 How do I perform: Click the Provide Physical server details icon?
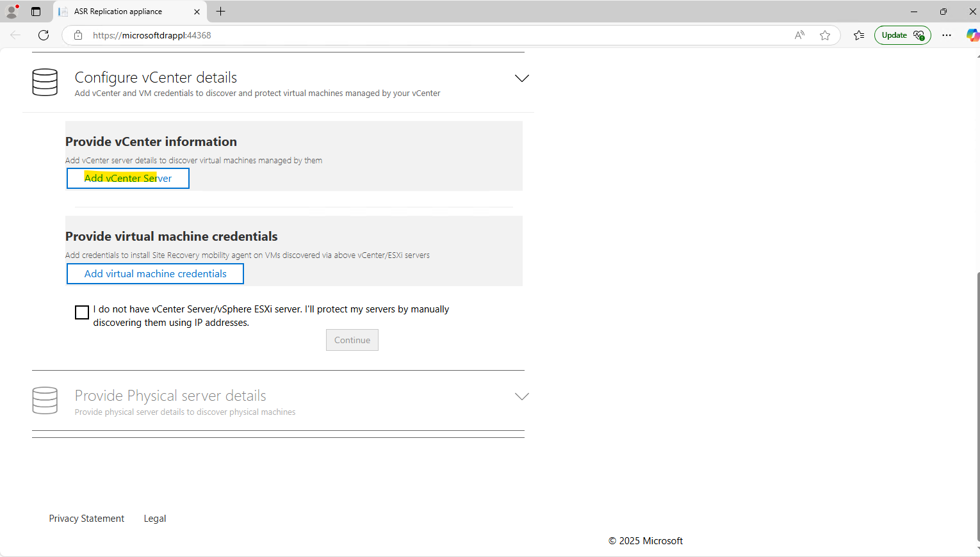point(45,401)
